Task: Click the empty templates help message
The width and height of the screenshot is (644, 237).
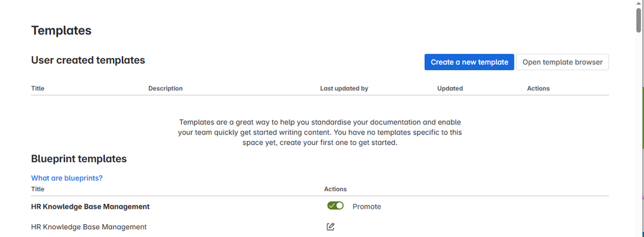Action: coord(320,133)
